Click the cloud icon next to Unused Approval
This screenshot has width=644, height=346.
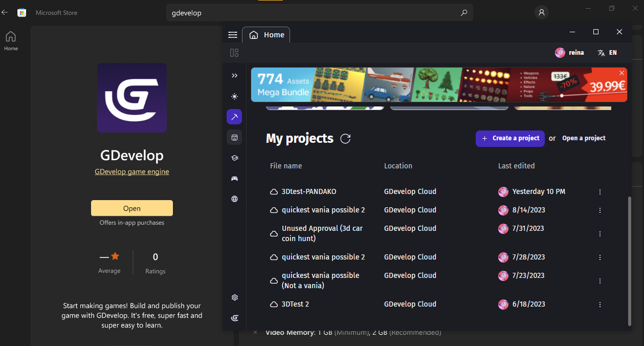274,234
